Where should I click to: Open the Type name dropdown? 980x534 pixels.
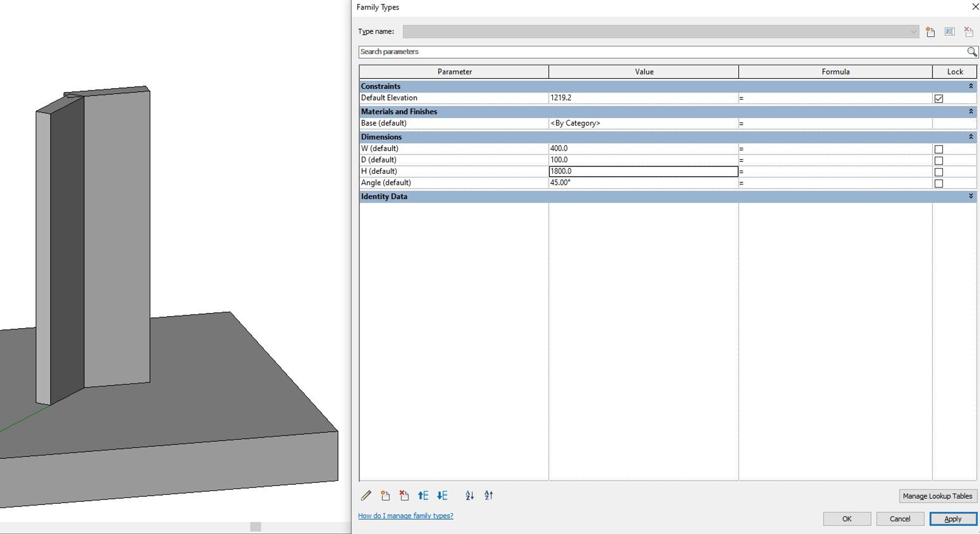pos(913,32)
